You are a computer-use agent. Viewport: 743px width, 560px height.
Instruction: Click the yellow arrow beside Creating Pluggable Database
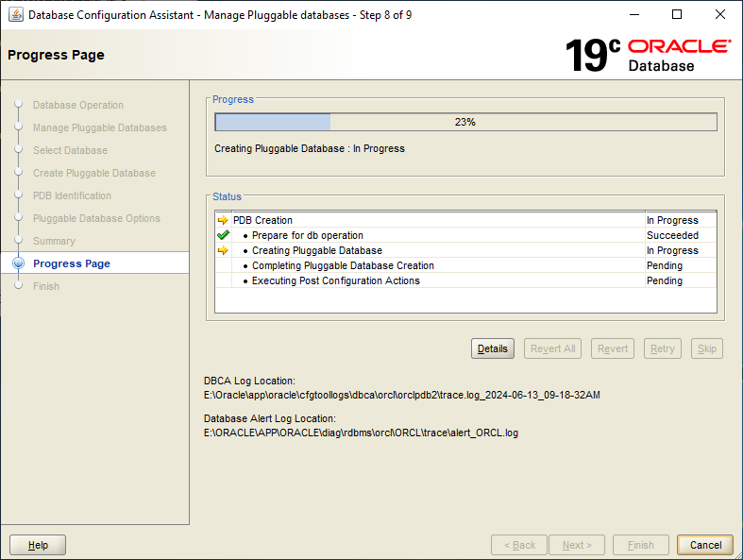(223, 250)
